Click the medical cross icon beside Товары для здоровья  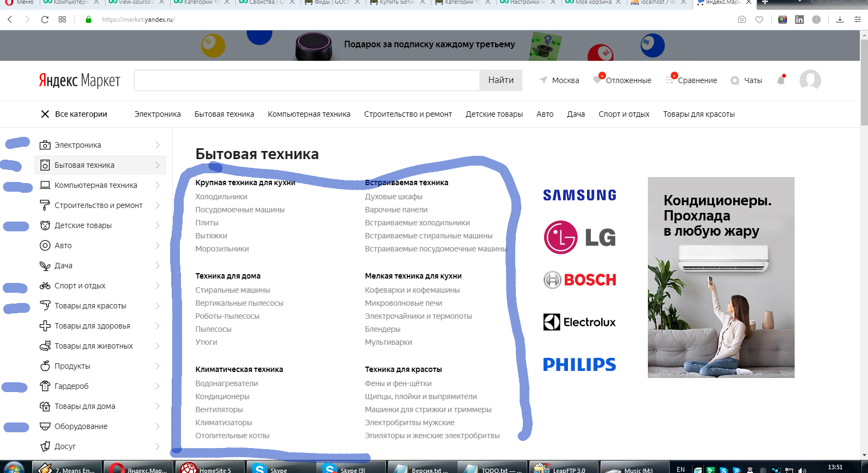pos(45,326)
